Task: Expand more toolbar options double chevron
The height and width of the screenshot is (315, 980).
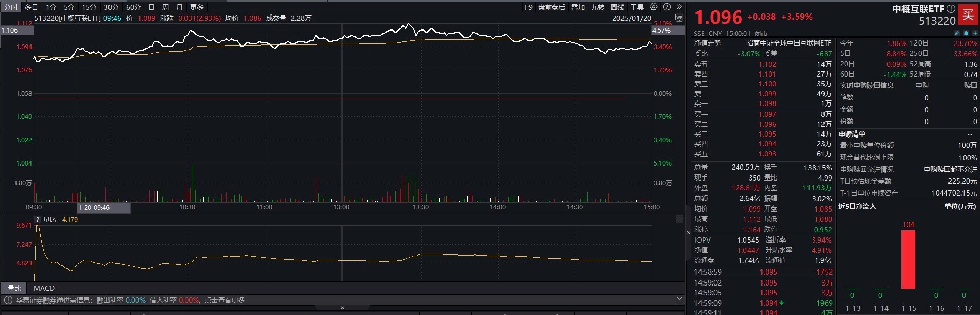Action: point(679,7)
